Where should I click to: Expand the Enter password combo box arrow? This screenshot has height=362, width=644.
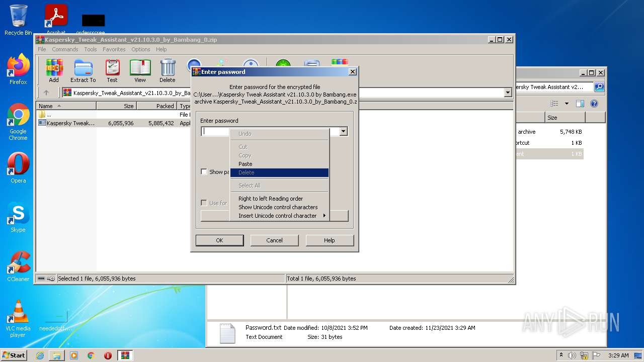tap(344, 131)
